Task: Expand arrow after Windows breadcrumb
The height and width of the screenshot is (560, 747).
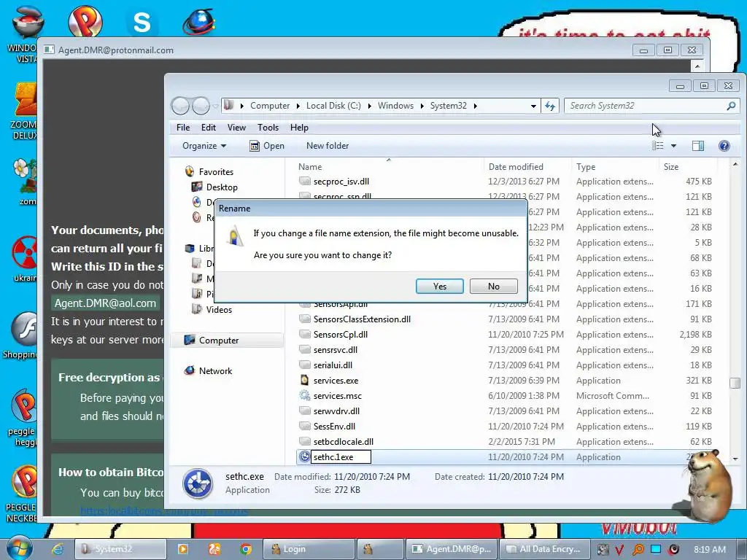Action: [x=422, y=106]
